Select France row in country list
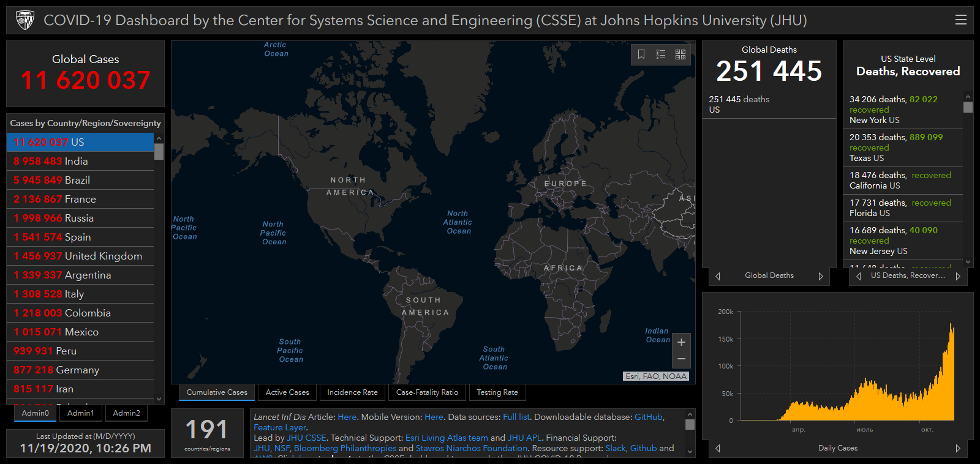The image size is (980, 464). (80, 199)
